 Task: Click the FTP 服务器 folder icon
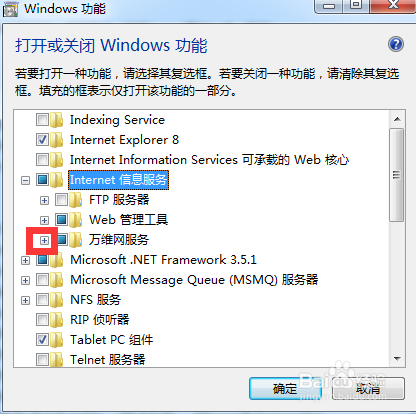click(x=76, y=200)
